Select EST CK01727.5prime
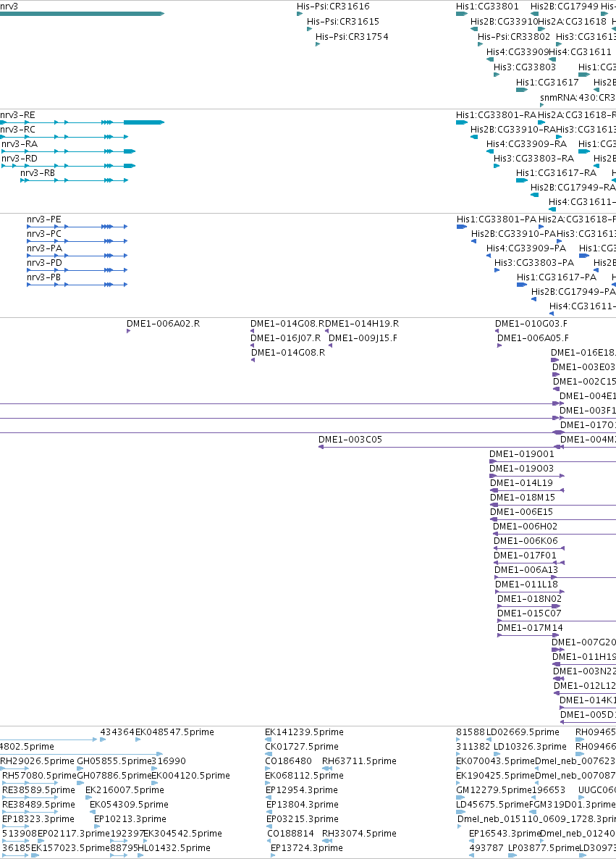The image size is (616, 859). (x=302, y=747)
